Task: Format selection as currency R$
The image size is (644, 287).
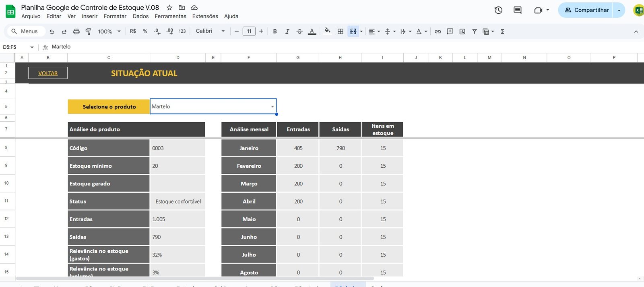Action: tap(133, 31)
